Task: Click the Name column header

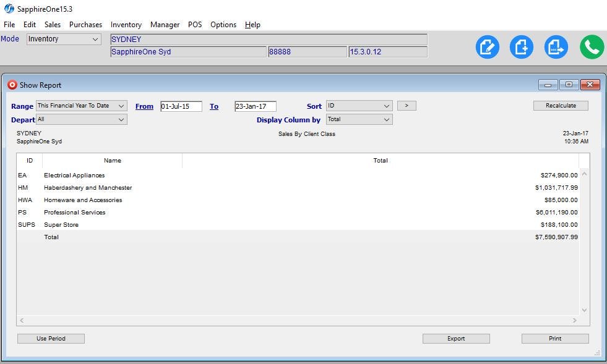Action: 112,161
